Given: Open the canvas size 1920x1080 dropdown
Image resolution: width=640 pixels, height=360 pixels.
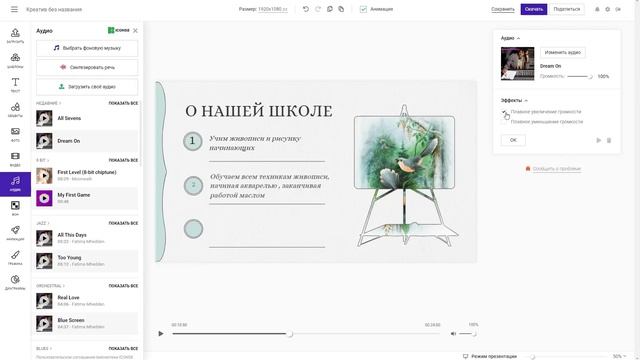Looking at the screenshot, I should coord(273,9).
